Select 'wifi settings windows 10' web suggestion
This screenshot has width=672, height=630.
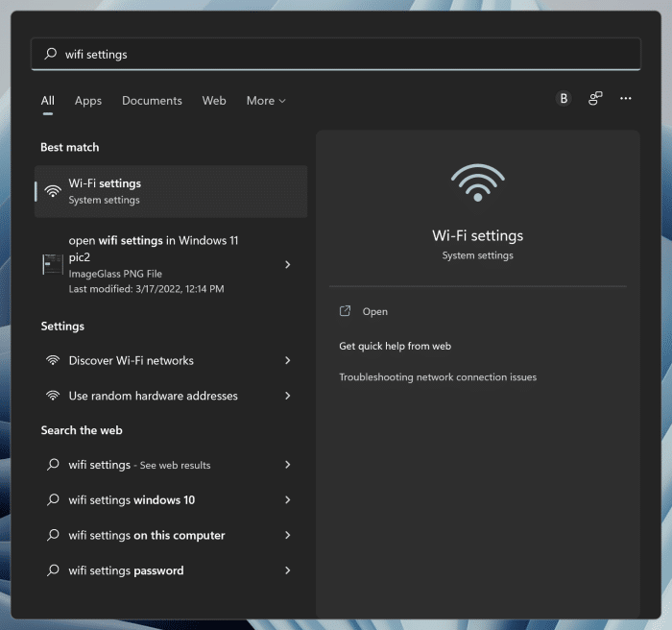tap(171, 500)
